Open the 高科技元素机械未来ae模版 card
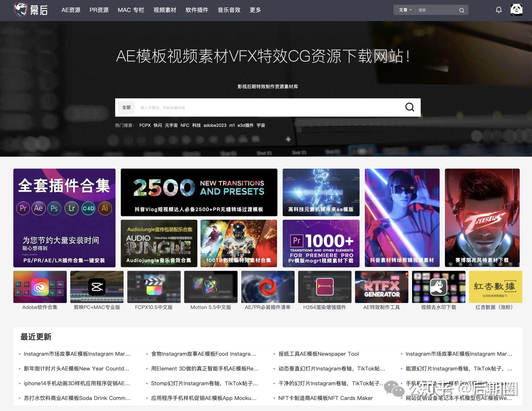The image size is (532, 411). (x=321, y=192)
